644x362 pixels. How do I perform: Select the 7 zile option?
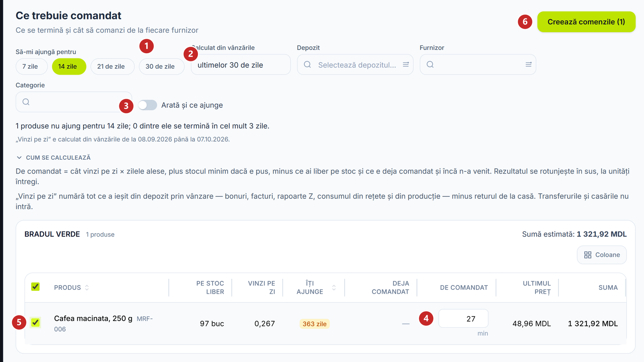pyautogui.click(x=31, y=67)
